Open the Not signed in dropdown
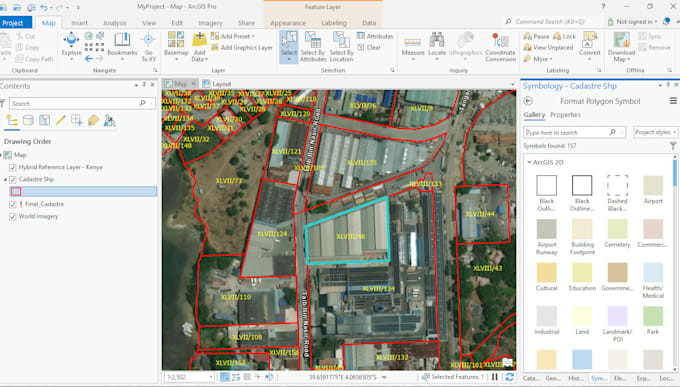 [x=633, y=21]
